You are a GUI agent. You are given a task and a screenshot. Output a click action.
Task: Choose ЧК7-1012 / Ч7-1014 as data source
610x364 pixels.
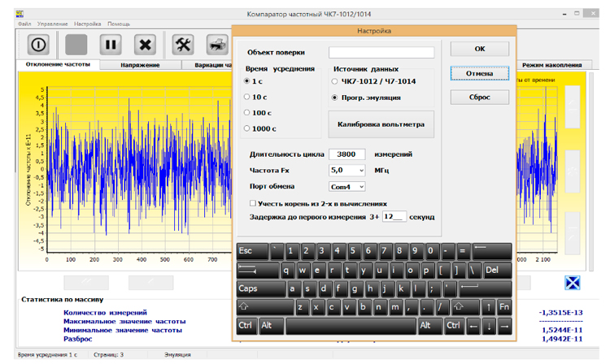[334, 81]
